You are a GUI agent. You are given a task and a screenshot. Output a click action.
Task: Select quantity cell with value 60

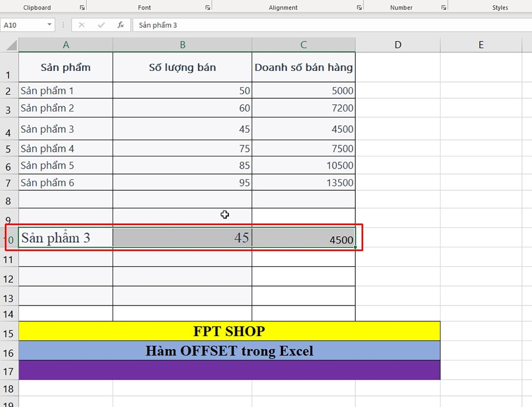point(182,108)
